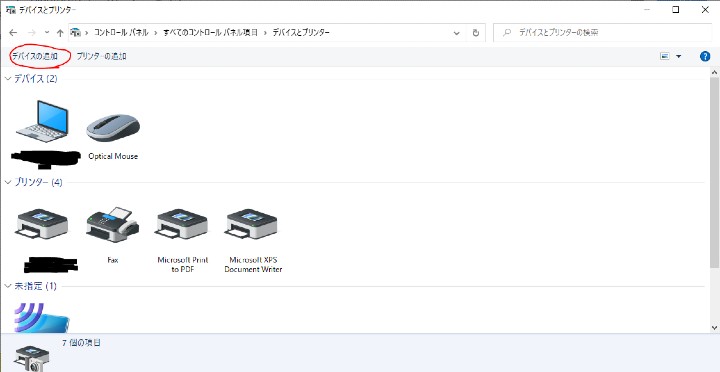720x372 pixels.
Task: Click the view layout icon
Action: click(x=664, y=56)
